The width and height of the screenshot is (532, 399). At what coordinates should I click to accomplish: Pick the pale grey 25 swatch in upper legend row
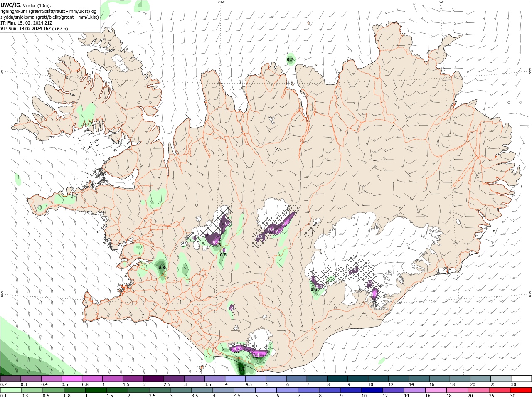click(501, 379)
